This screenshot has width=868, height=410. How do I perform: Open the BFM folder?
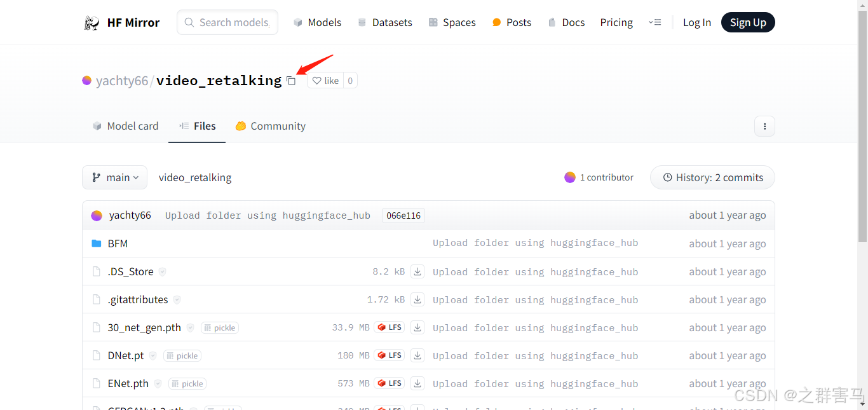tap(118, 243)
